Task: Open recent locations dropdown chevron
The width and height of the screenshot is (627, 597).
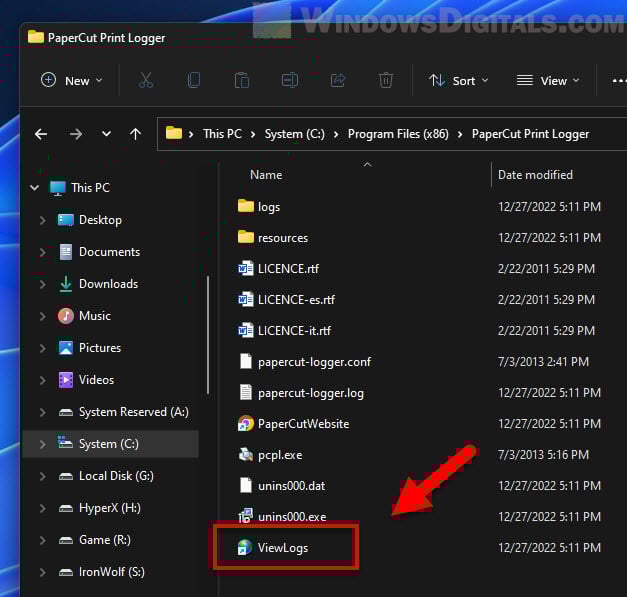Action: coord(106,134)
